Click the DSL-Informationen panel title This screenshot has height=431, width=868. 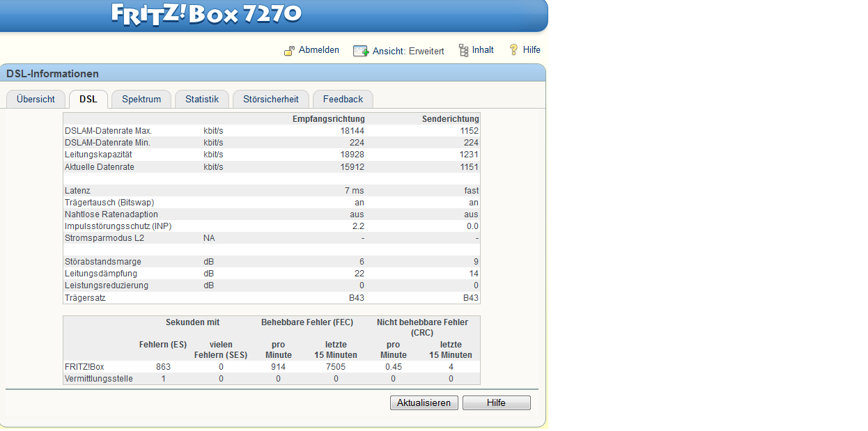point(52,74)
